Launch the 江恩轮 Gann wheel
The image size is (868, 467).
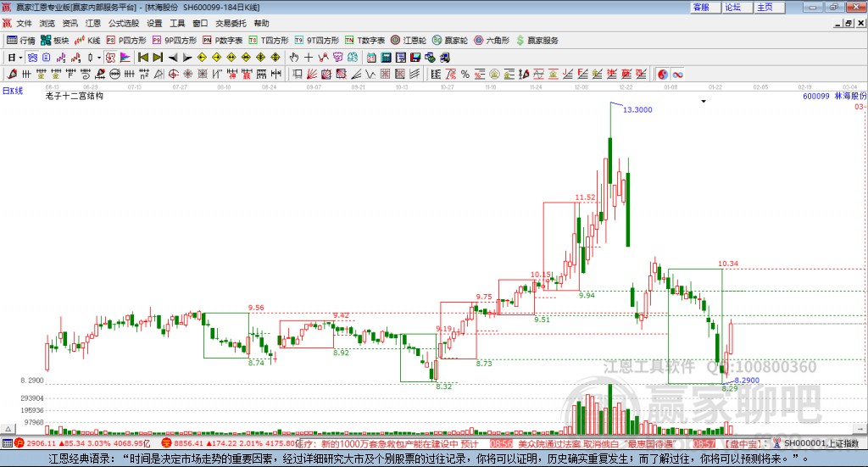[x=409, y=41]
